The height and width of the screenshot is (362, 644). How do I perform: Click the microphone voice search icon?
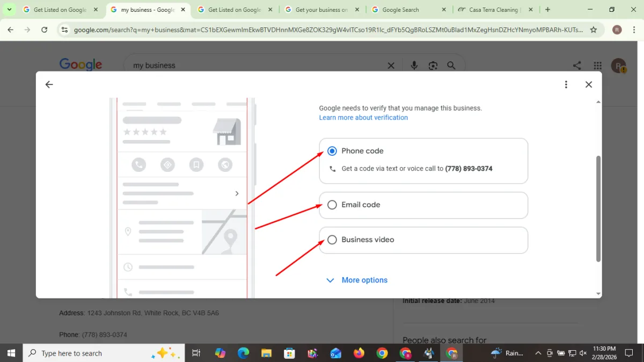414,66
